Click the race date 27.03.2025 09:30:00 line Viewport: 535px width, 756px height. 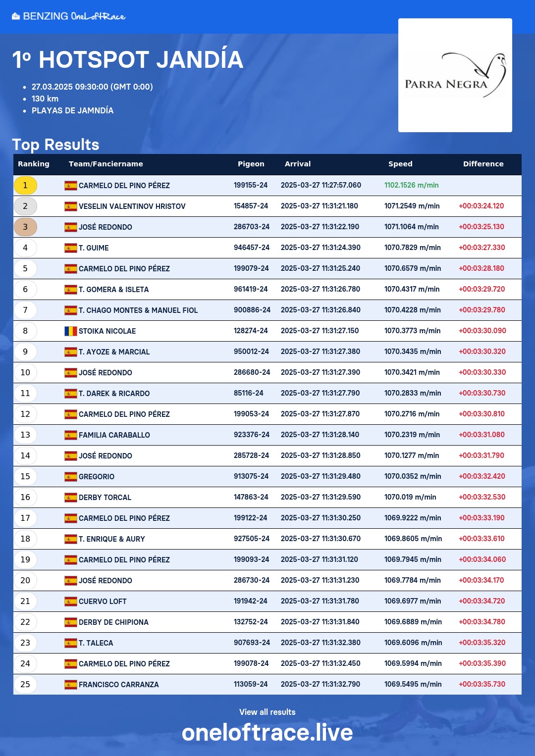[x=92, y=87]
